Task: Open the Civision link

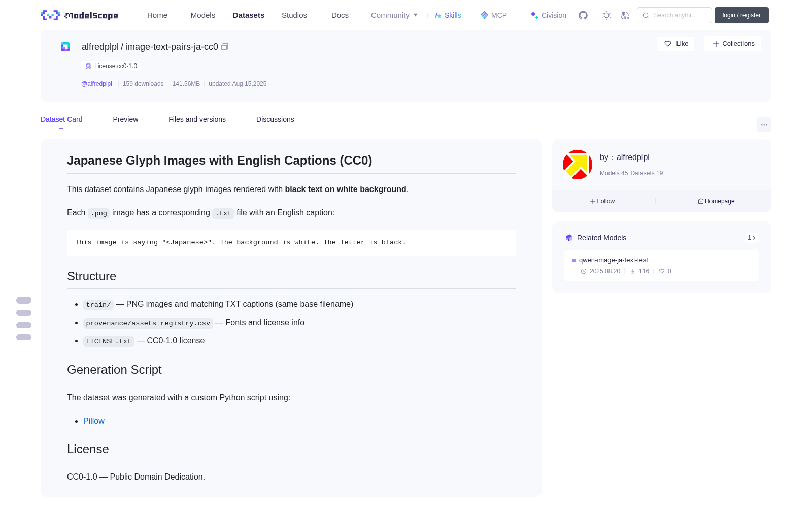Action: pyautogui.click(x=548, y=15)
